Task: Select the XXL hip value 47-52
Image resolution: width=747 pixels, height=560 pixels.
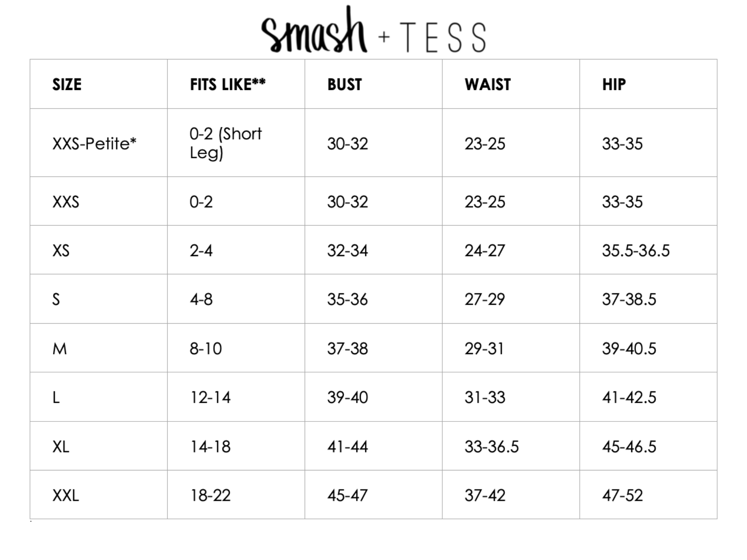Action: pos(622,495)
